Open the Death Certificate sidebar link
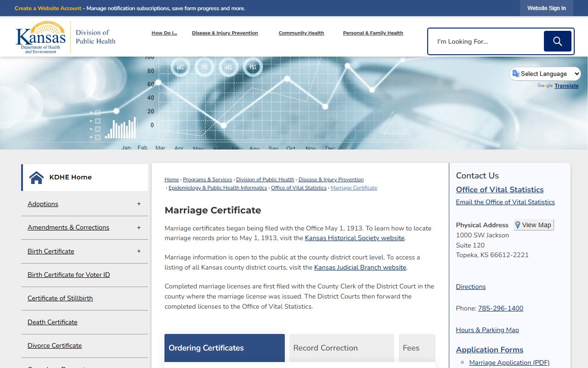 tap(52, 322)
